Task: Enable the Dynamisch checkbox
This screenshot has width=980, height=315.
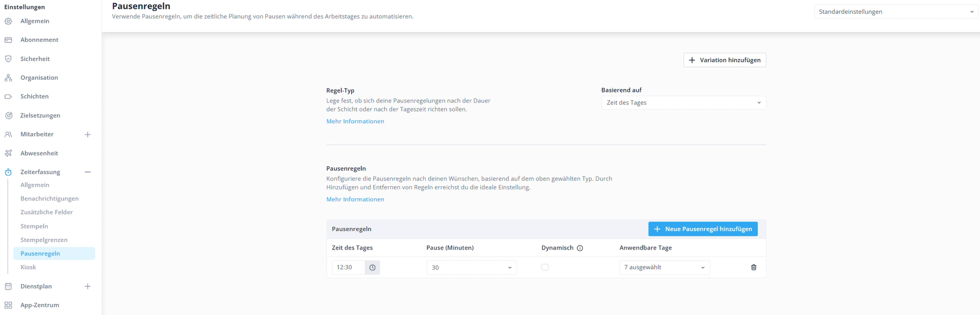Action: pyautogui.click(x=545, y=267)
